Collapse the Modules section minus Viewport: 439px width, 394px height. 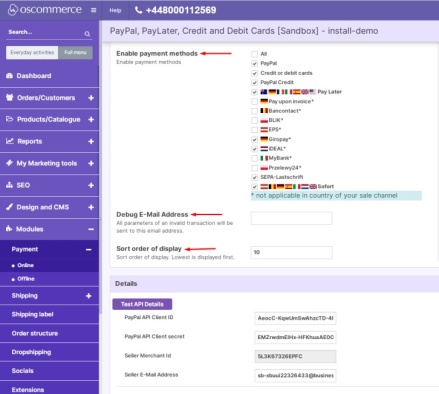coord(91,229)
